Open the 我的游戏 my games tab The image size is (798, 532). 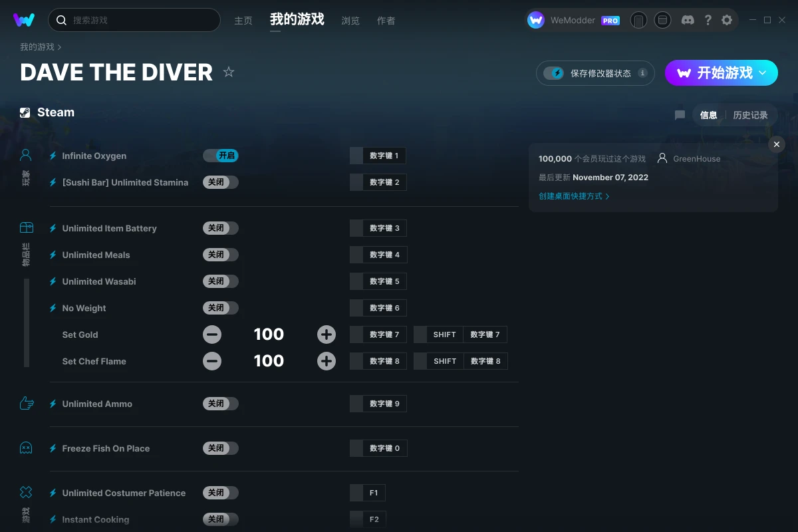pyautogui.click(x=297, y=19)
